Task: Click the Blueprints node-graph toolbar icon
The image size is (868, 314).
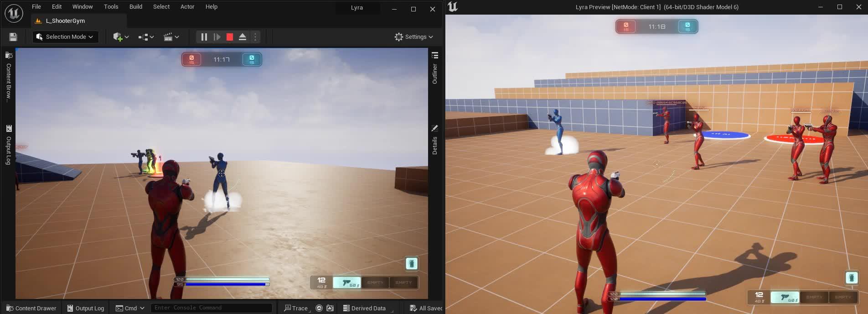Action: point(143,37)
